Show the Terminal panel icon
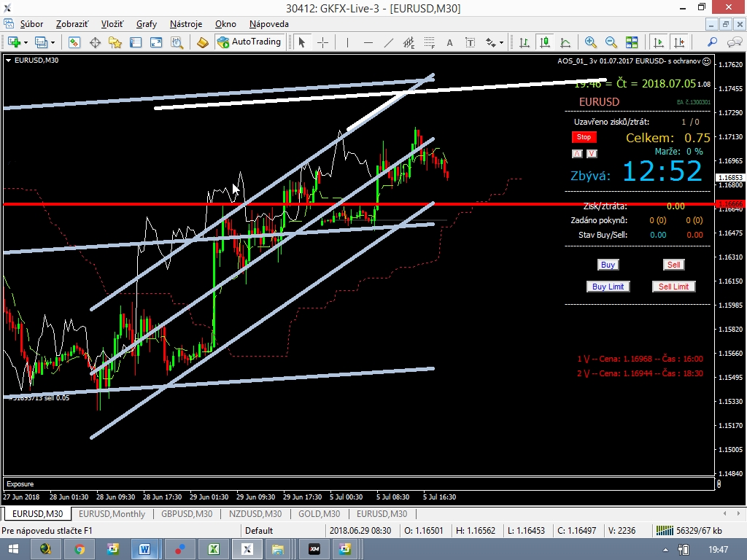Viewport: 747px width, 560px height. tap(136, 42)
